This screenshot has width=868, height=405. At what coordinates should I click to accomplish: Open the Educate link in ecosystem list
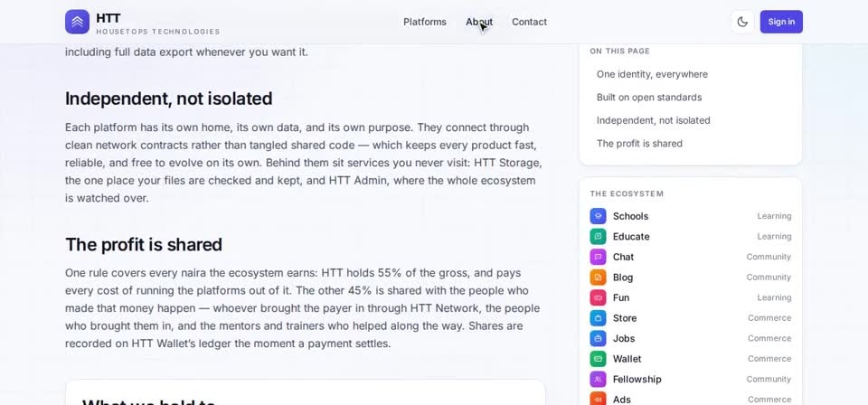click(631, 237)
